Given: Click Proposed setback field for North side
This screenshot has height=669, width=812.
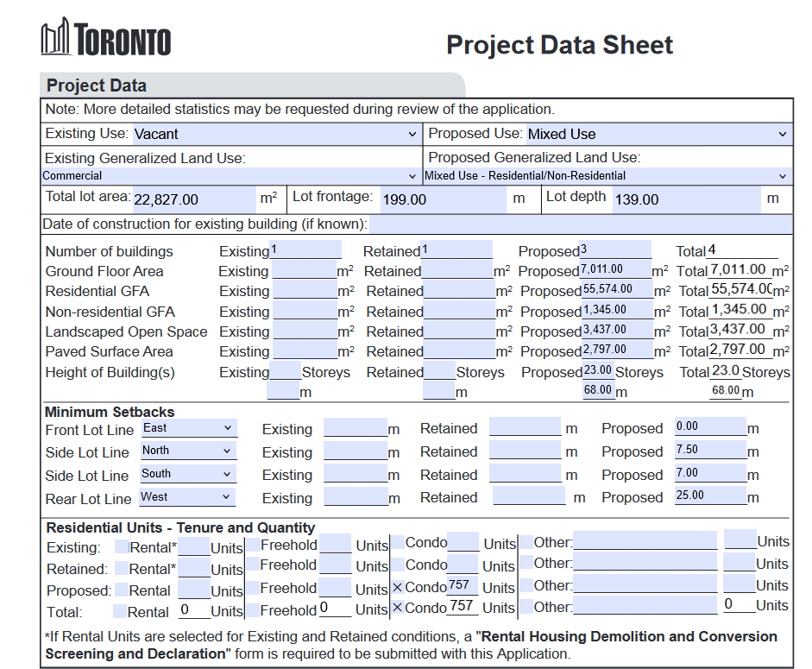Looking at the screenshot, I should coord(710,451).
